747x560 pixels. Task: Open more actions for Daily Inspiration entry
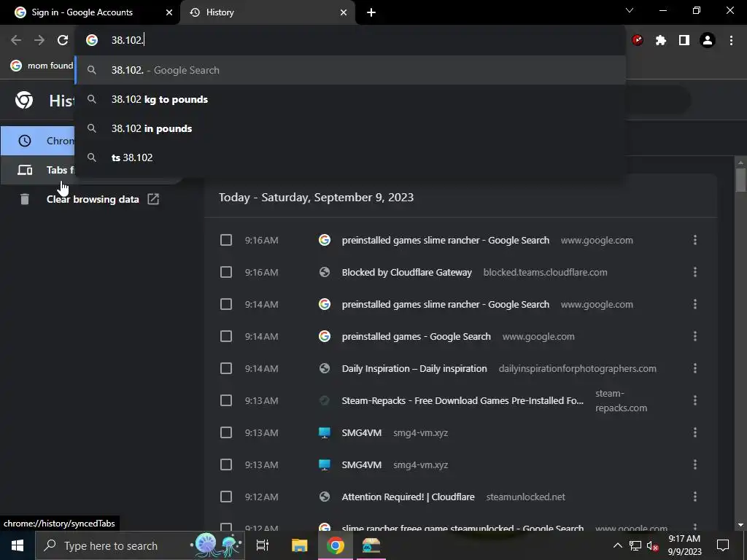coord(695,368)
